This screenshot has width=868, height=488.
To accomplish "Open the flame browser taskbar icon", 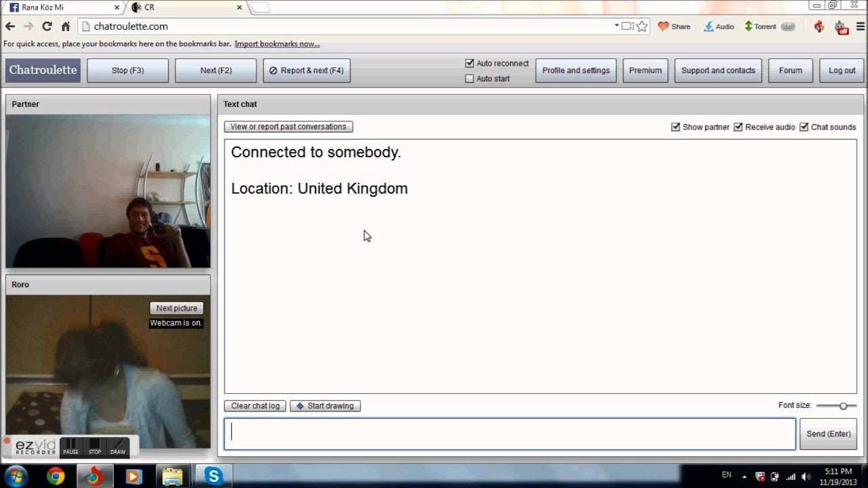I will pyautogui.click(x=94, y=476).
